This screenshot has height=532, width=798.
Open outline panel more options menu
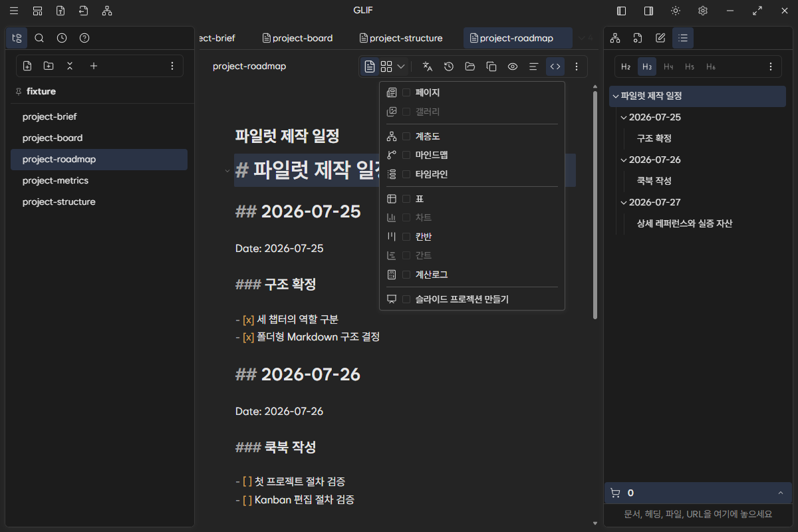tap(771, 66)
